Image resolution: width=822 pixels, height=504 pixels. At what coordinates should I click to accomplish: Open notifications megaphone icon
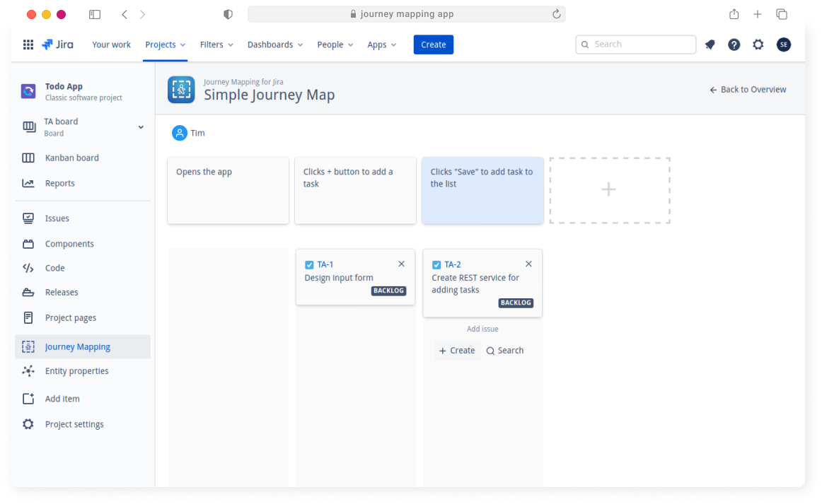pos(710,45)
